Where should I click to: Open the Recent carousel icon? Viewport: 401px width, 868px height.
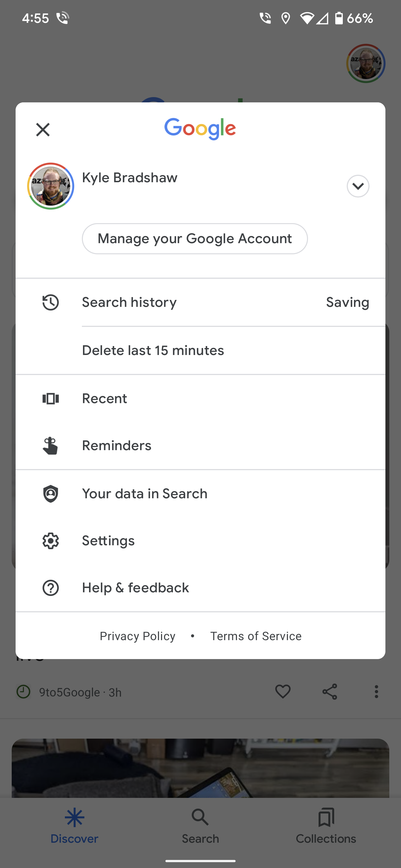click(51, 399)
